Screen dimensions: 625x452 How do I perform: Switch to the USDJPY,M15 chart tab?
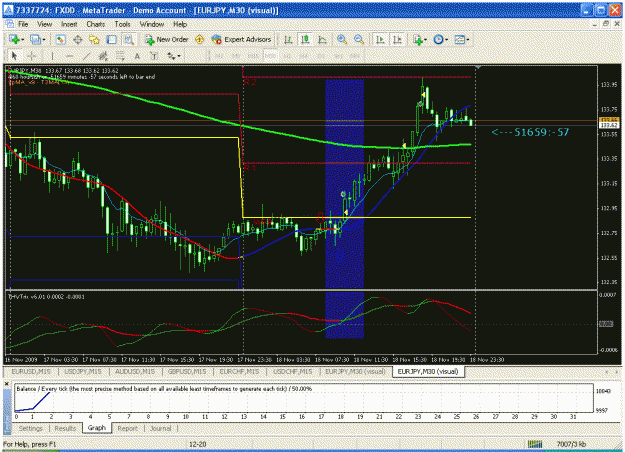(83, 371)
